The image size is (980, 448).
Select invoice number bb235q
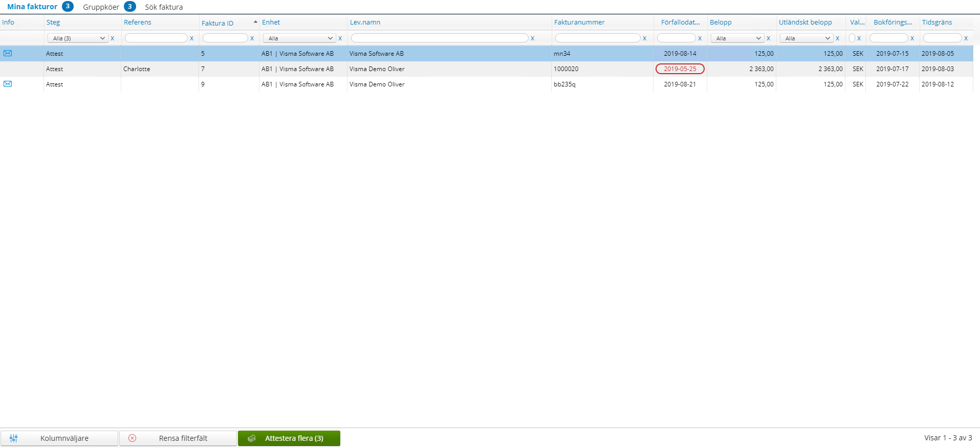pos(564,84)
